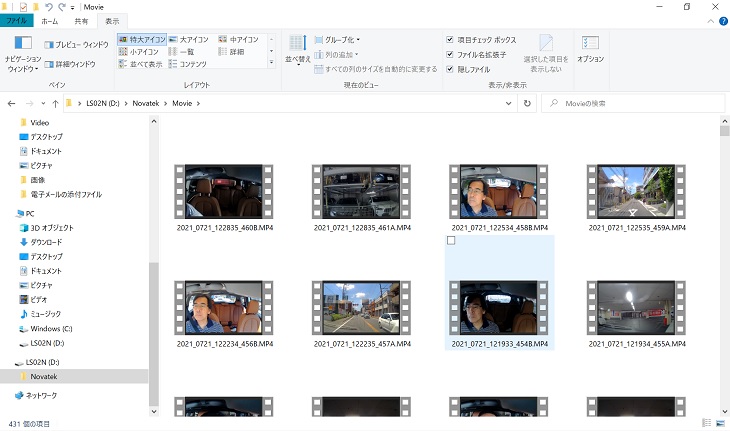Image resolution: width=730 pixels, height=431 pixels.
Task: Click size all columns to fit
Action: (376, 69)
